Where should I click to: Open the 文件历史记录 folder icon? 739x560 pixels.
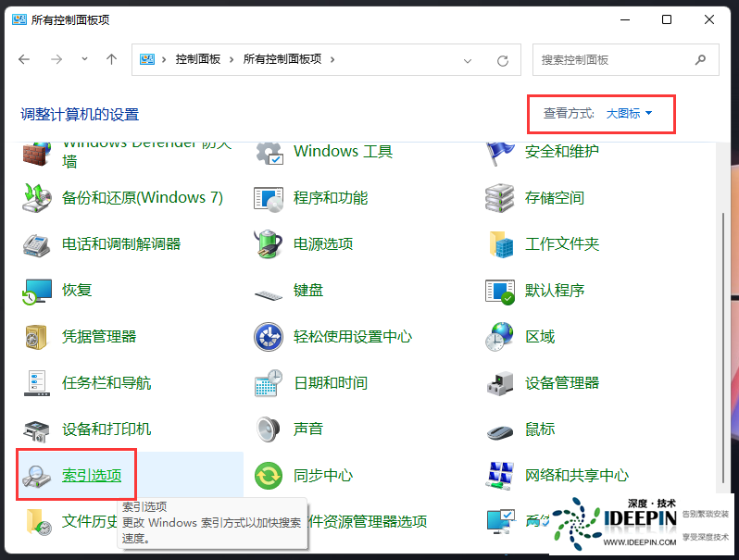[x=39, y=522]
